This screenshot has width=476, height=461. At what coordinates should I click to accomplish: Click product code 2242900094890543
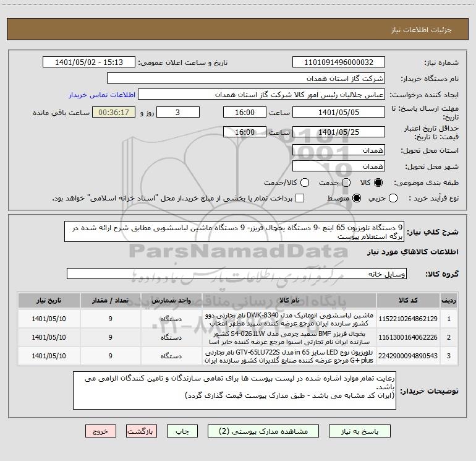408,356
